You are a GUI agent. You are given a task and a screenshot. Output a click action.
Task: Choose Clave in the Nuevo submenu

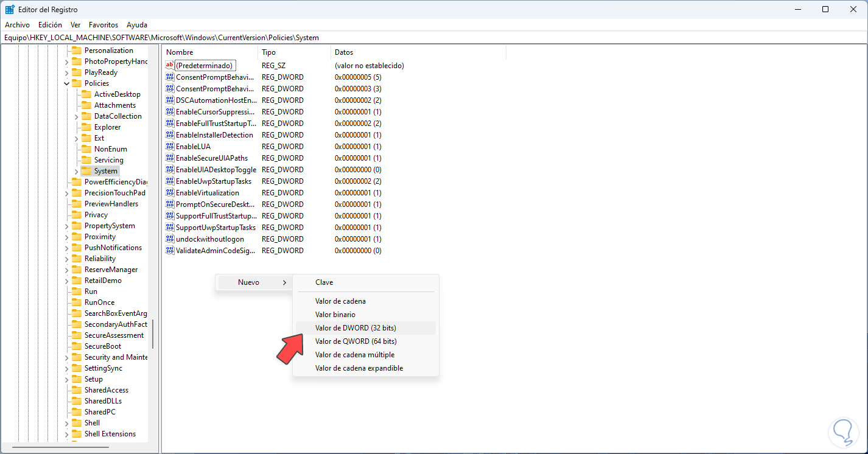(x=365, y=282)
